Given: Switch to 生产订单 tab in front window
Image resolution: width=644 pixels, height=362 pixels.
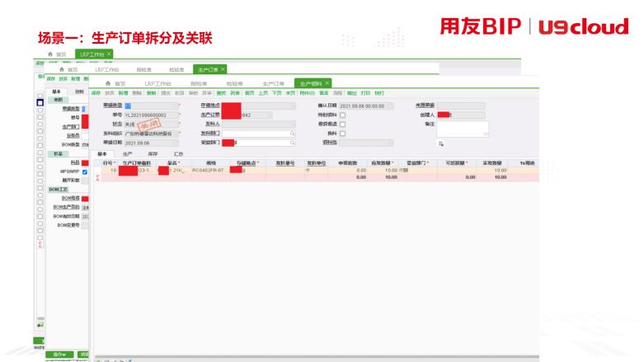Looking at the screenshot, I should (273, 84).
